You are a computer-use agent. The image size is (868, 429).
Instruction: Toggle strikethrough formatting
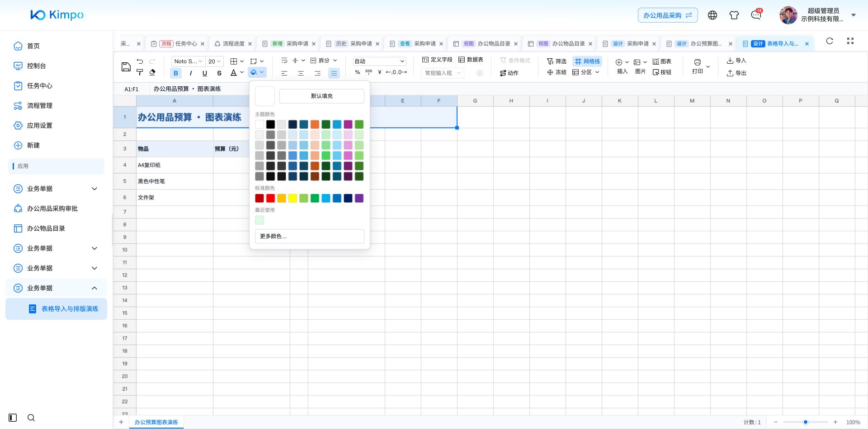point(219,73)
